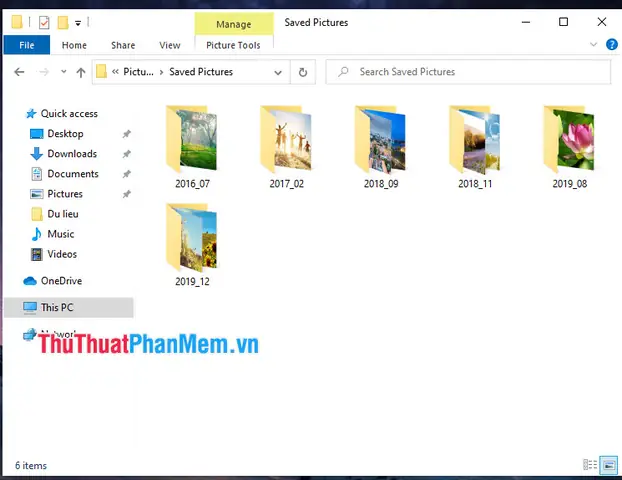Click the Music note icon
This screenshot has height=480, width=622.
coord(36,234)
